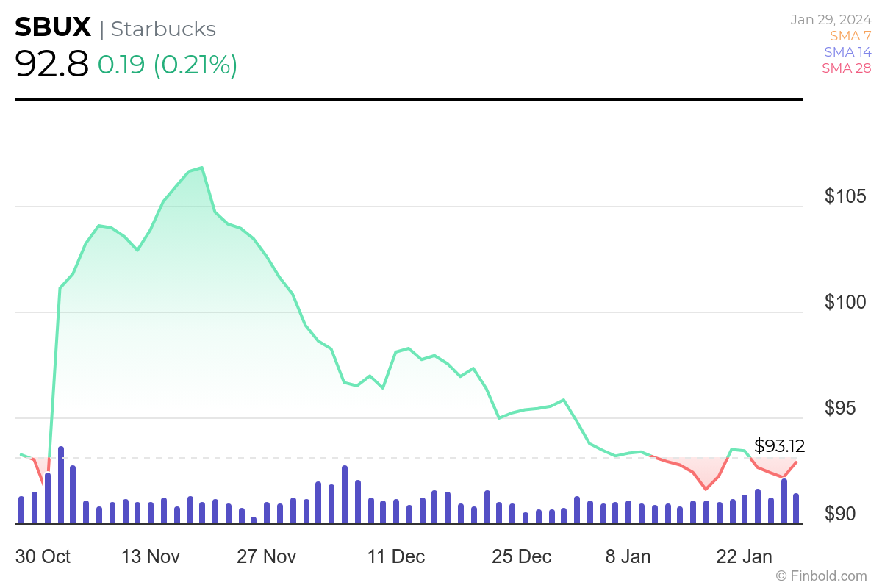The height and width of the screenshot is (588, 882).
Task: Click the current price 92.8
Action: pos(51,65)
